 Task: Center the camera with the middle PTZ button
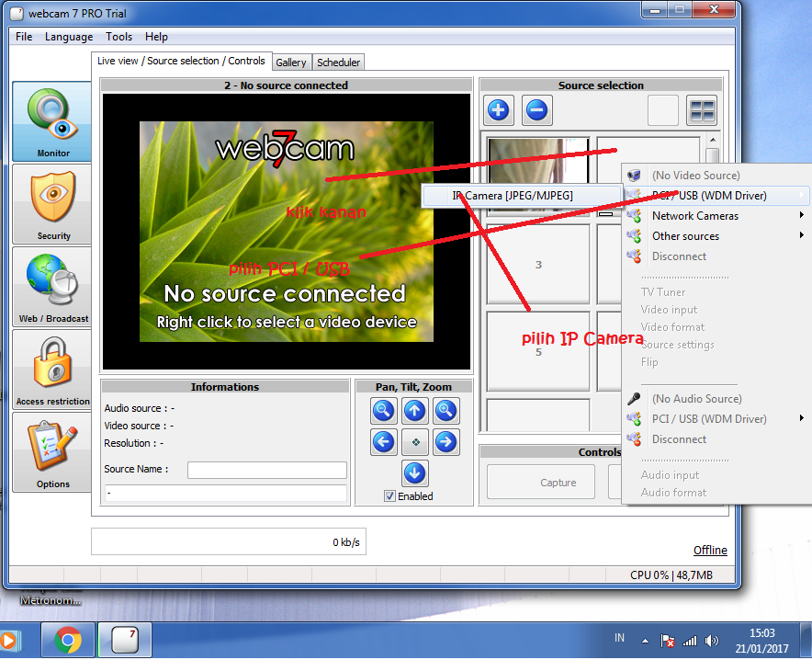click(415, 442)
